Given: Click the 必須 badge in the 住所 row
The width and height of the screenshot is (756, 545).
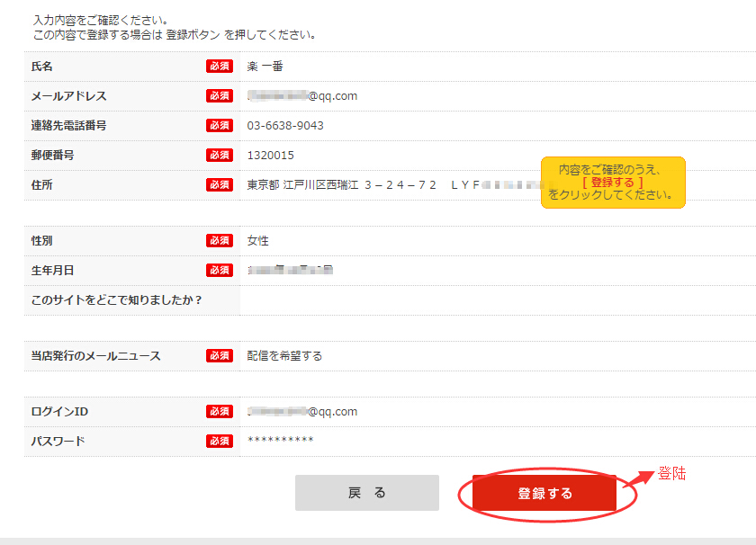Looking at the screenshot, I should (220, 185).
